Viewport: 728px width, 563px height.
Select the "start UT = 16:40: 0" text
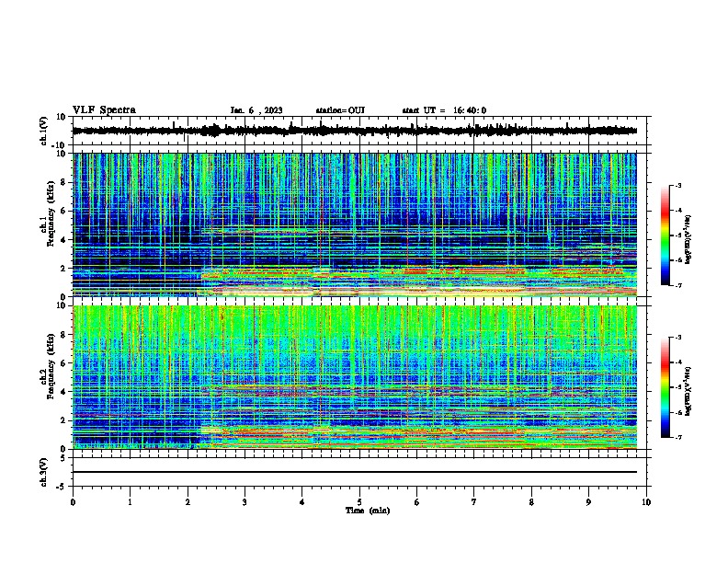click(x=444, y=110)
